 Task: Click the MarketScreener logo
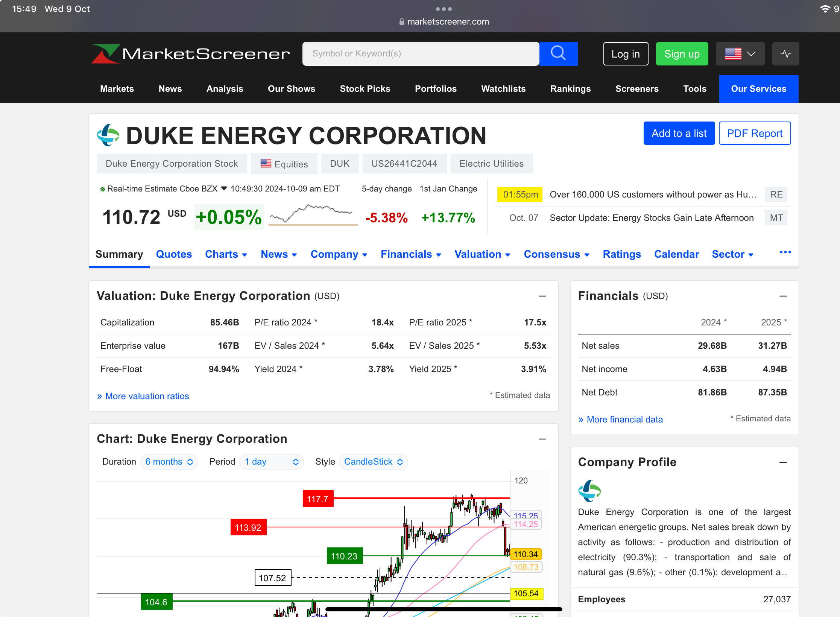click(x=191, y=54)
